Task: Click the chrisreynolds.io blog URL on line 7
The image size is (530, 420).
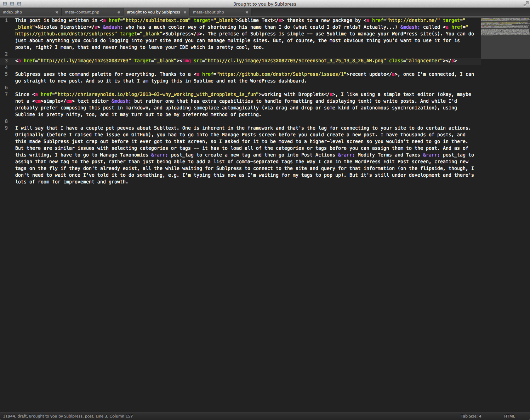Action: click(x=157, y=95)
